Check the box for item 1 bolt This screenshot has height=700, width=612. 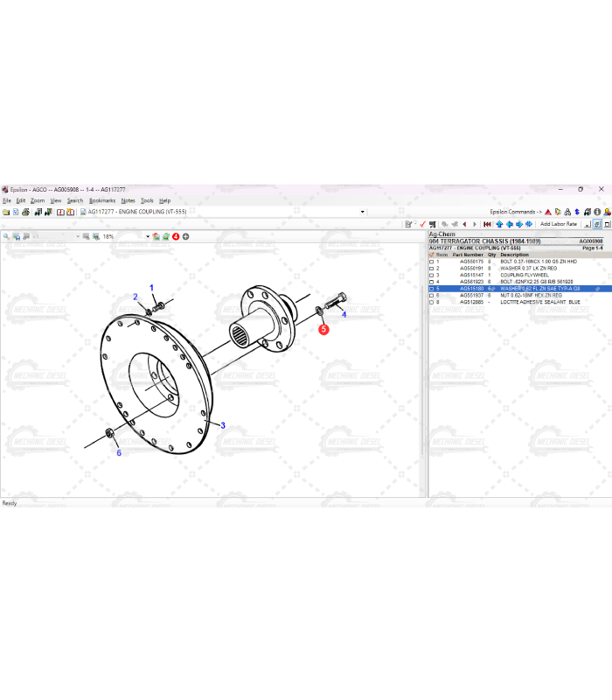(432, 262)
